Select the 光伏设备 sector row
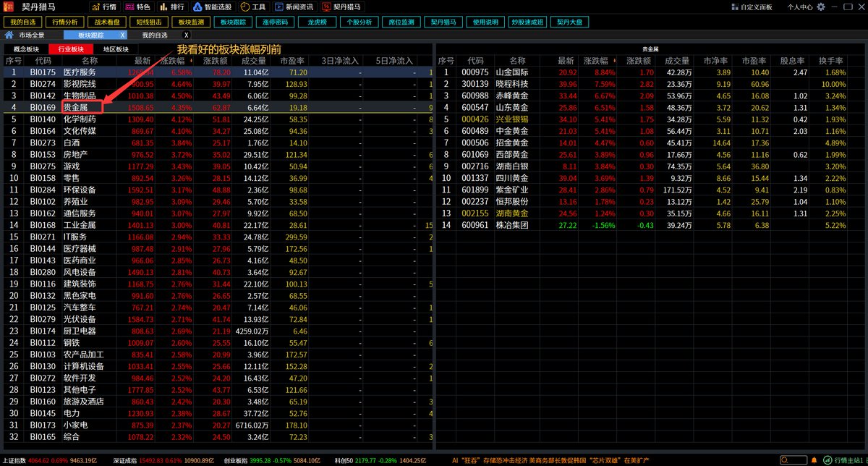 217,319
